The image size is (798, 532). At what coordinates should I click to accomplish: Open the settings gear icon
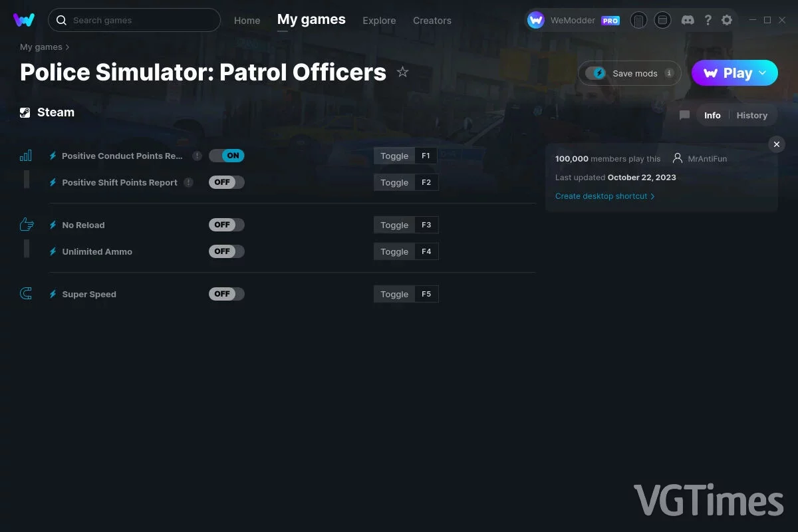[727, 20]
